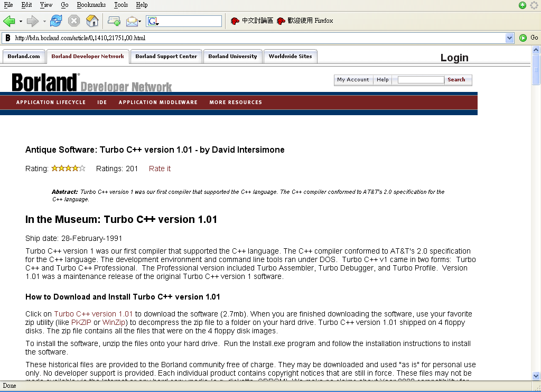Image resolution: width=541 pixels, height=392 pixels.
Task: Click the Stop loading icon
Action: click(73, 21)
